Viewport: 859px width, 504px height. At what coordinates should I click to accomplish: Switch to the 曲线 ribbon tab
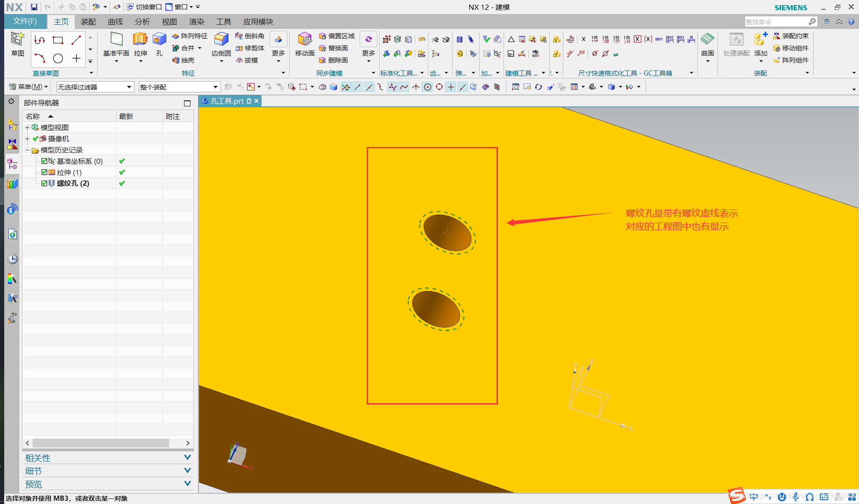tap(115, 22)
